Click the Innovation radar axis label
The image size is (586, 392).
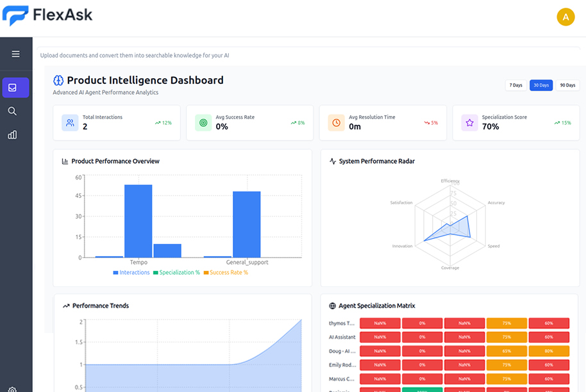(402, 246)
